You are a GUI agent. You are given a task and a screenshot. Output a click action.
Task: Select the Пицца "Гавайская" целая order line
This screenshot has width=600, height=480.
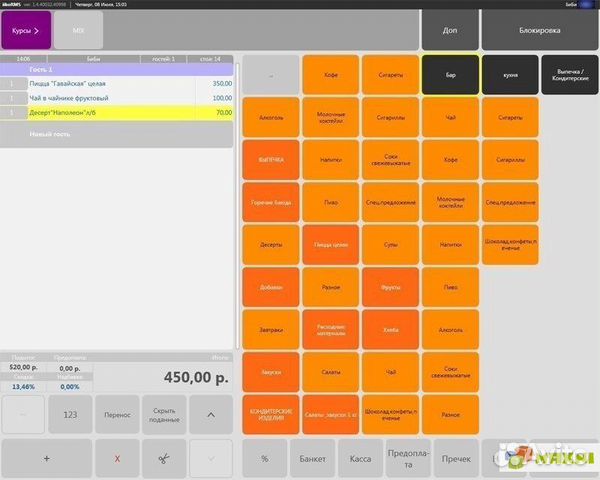coord(118,84)
